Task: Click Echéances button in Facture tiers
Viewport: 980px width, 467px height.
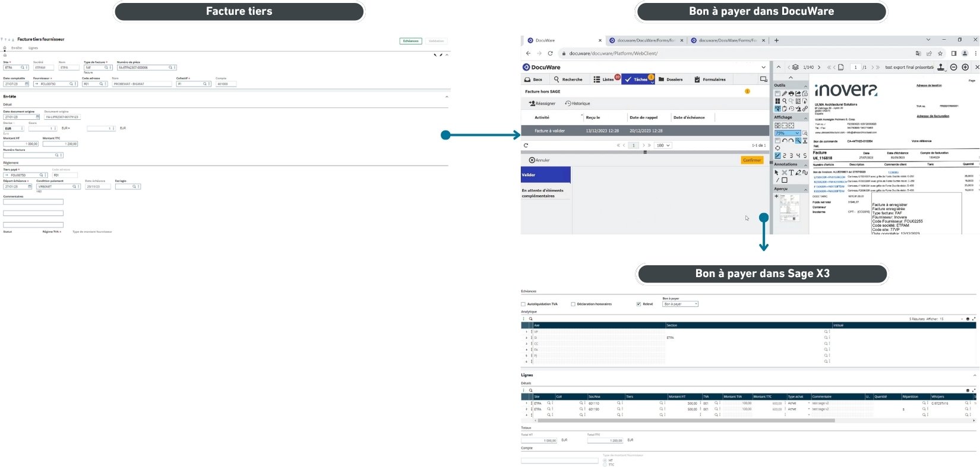Action: pyautogui.click(x=411, y=41)
